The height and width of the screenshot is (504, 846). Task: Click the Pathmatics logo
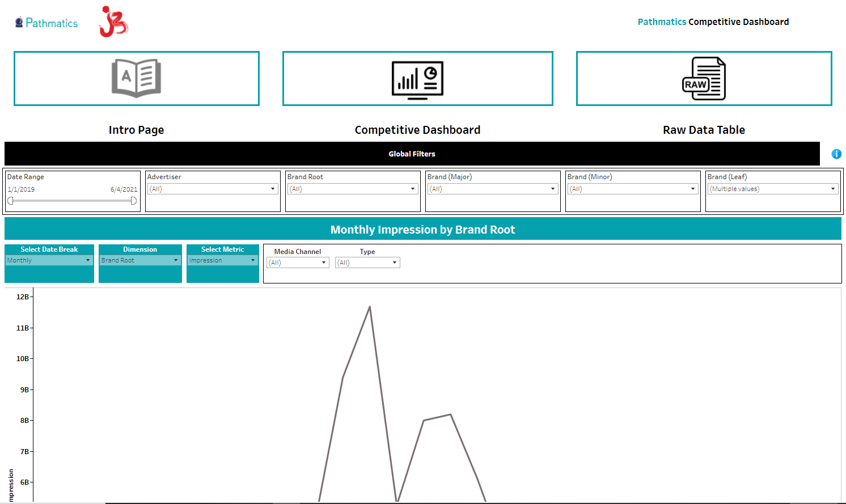click(x=46, y=23)
